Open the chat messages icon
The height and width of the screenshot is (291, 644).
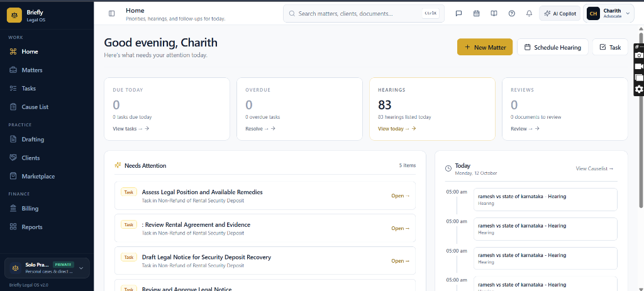click(x=458, y=14)
